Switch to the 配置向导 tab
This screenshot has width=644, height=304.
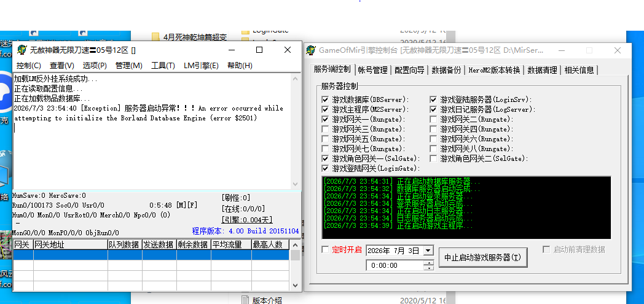(409, 70)
